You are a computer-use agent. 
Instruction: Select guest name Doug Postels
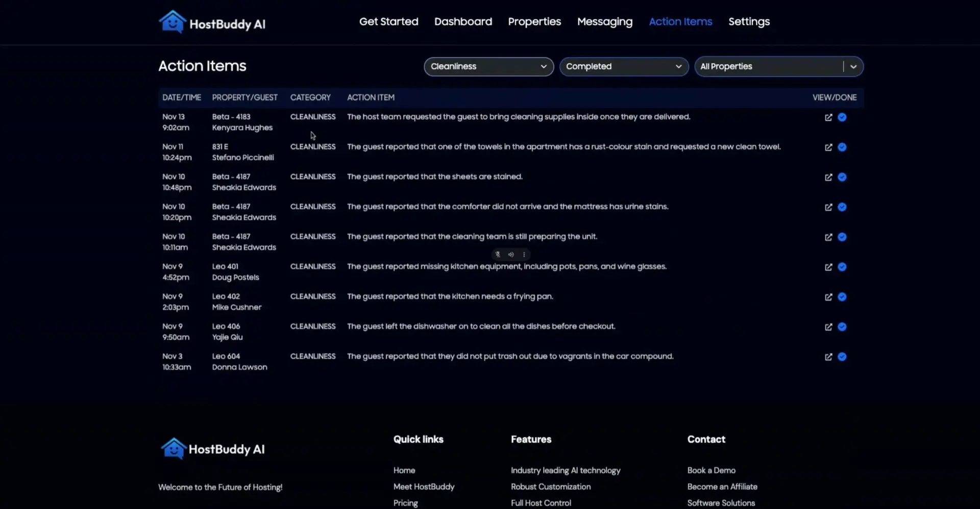(x=235, y=277)
